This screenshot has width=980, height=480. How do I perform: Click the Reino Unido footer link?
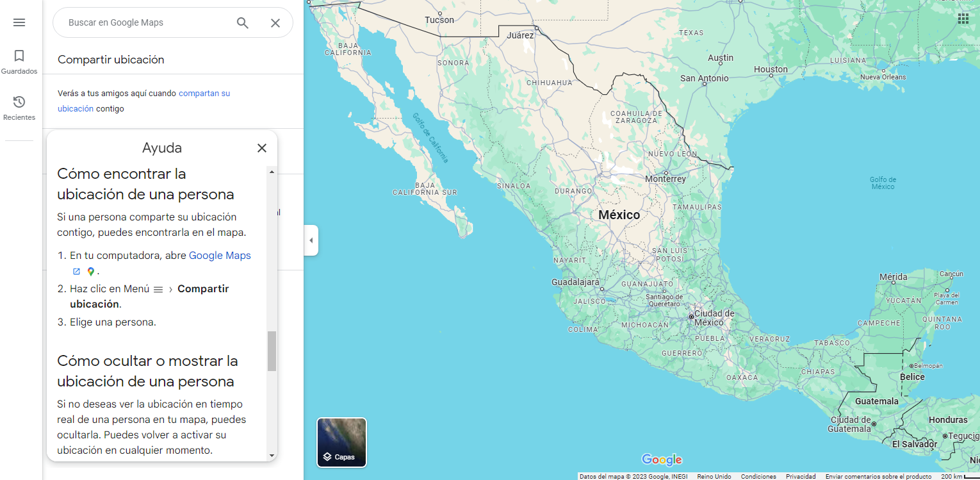pos(714,476)
